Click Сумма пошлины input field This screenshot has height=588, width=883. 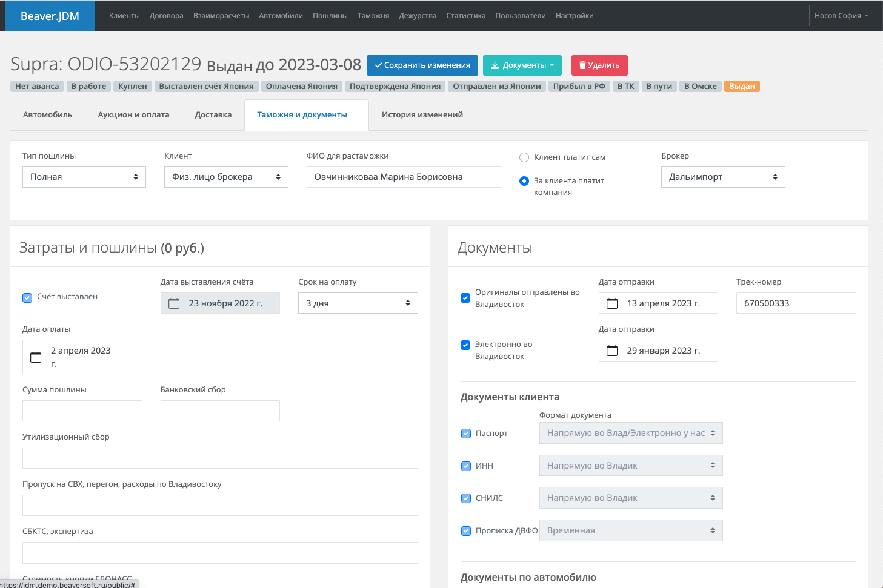tap(82, 411)
